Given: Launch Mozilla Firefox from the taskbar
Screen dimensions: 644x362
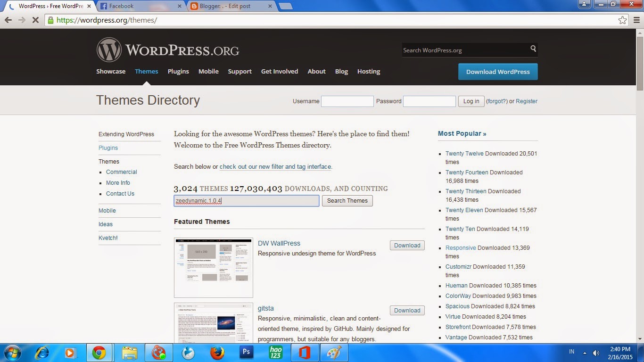Looking at the screenshot, I should point(217,353).
